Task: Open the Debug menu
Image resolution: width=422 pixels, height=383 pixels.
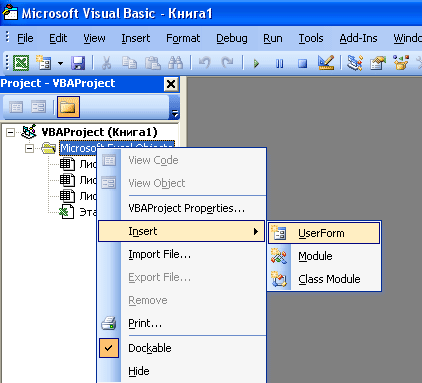Action: click(232, 38)
